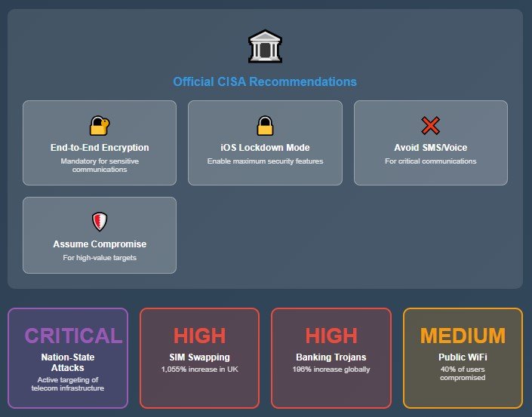Select the End-to-End Encryption title
Viewport: 532px width, 417px height.
tap(100, 148)
